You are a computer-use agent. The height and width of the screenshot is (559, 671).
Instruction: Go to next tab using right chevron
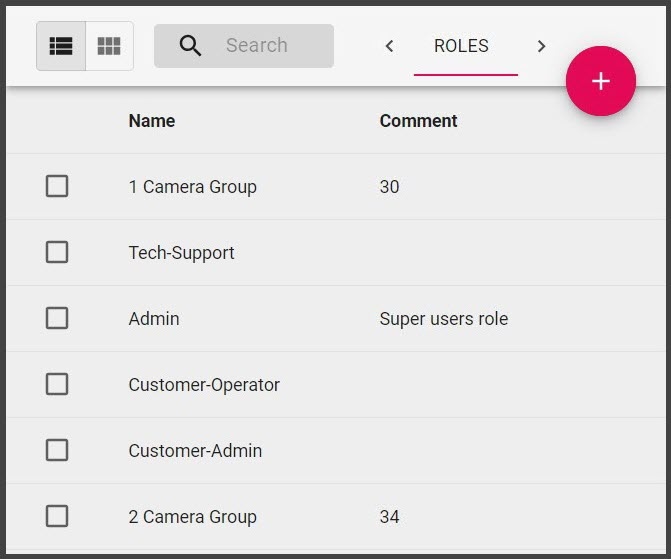point(541,46)
